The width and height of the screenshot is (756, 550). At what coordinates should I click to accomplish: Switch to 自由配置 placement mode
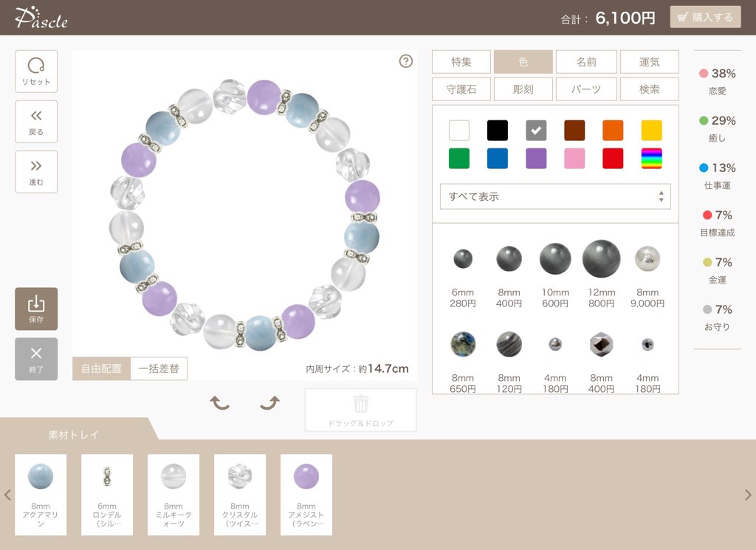(x=101, y=368)
